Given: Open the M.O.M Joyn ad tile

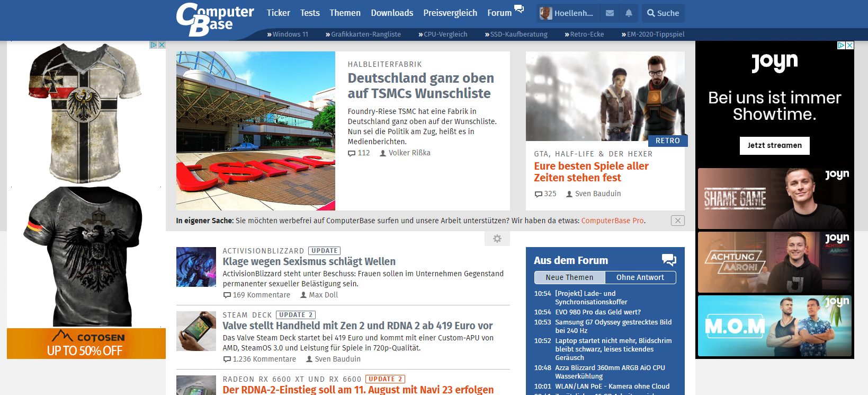Looking at the screenshot, I should (x=774, y=326).
